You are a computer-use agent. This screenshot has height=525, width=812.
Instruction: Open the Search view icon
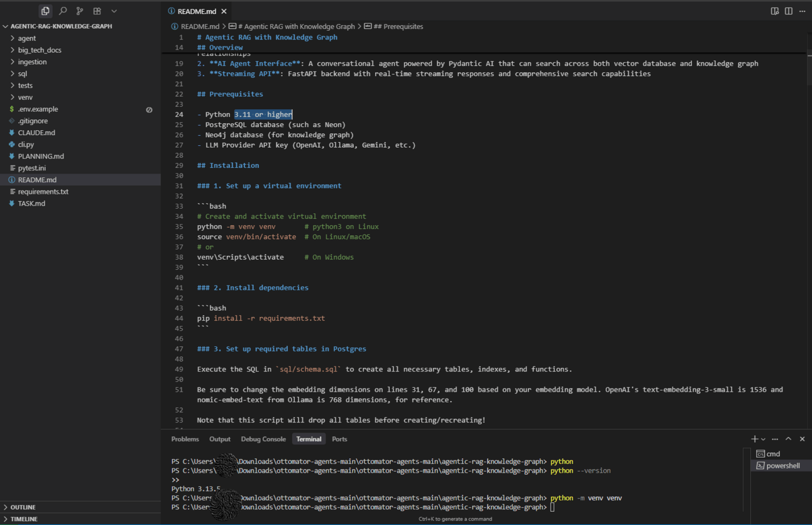63,11
